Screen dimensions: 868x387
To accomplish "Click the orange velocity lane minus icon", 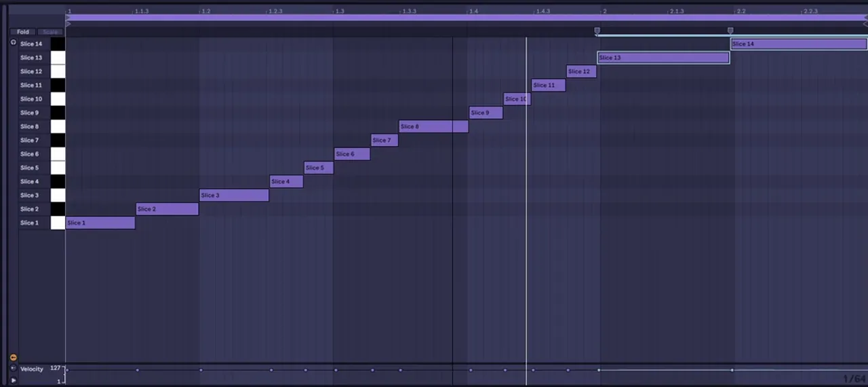I will tap(13, 357).
